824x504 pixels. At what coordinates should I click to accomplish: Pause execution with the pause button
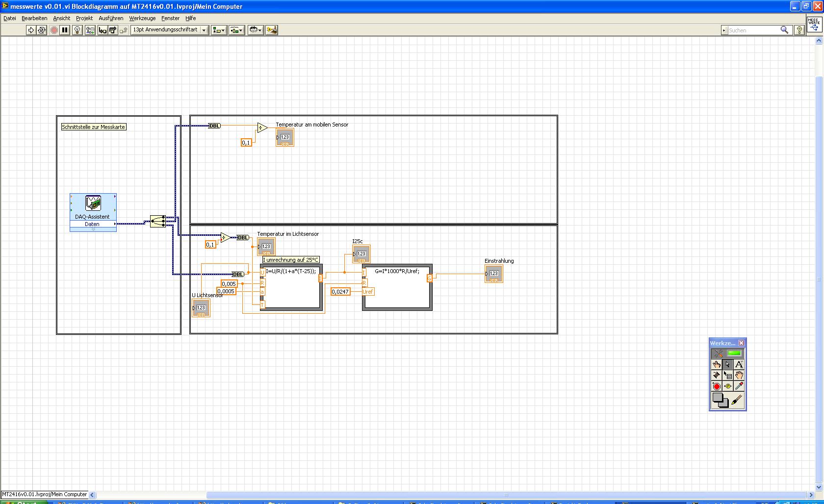pyautogui.click(x=65, y=30)
